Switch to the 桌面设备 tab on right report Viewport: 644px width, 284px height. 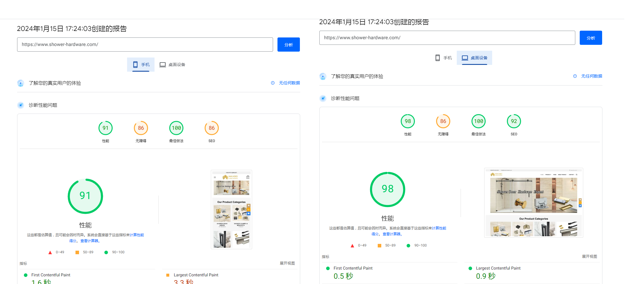474,58
